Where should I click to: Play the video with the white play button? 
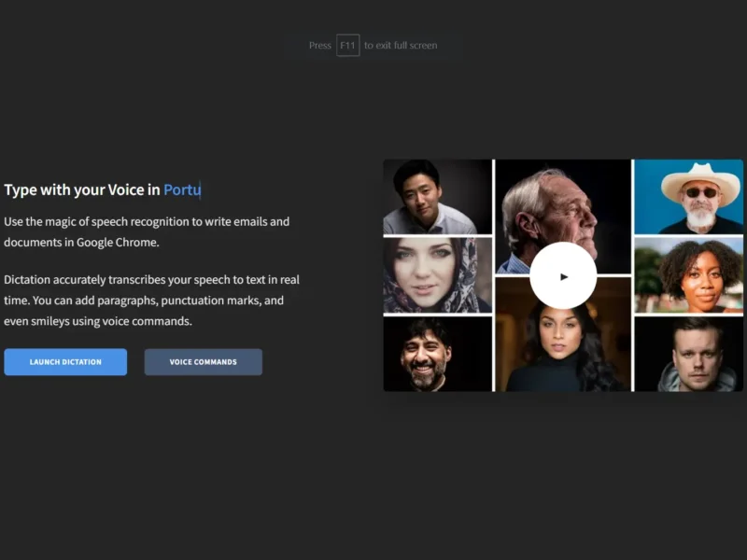[563, 276]
